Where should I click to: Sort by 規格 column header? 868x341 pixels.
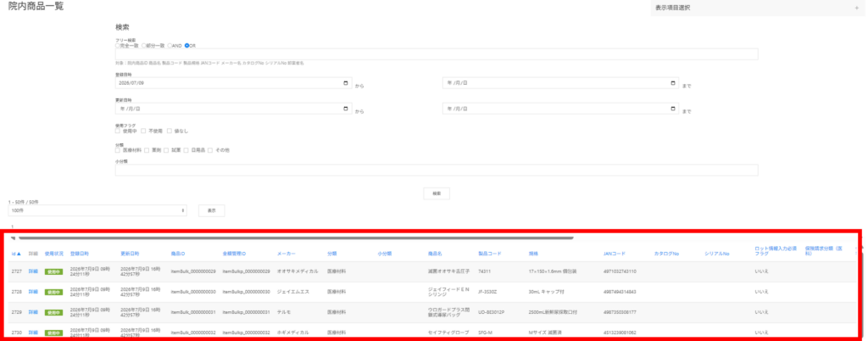pos(533,254)
